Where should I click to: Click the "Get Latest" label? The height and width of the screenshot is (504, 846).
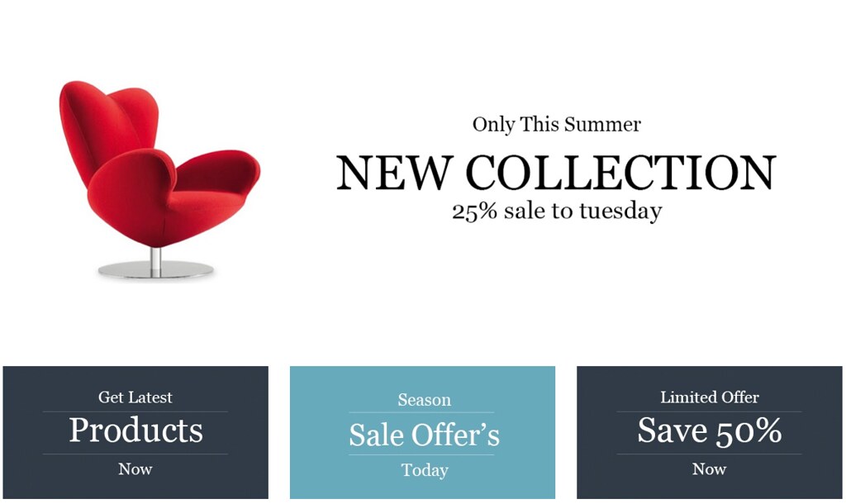click(135, 397)
